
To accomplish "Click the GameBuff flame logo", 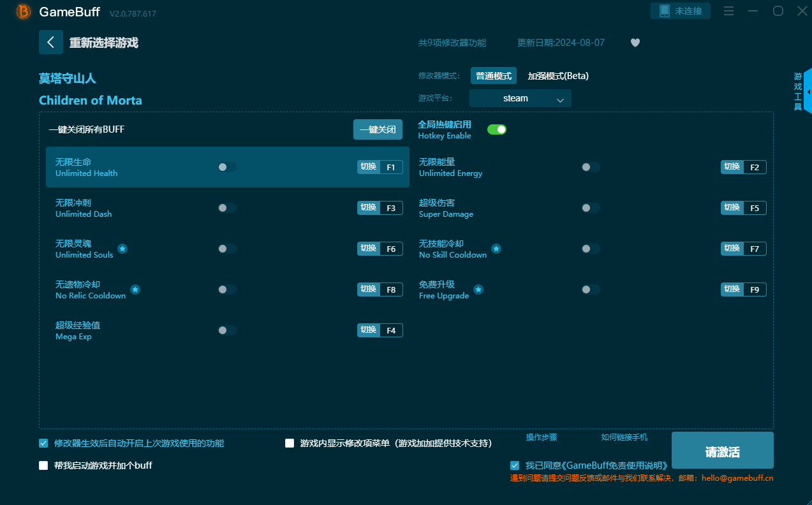I will [24, 11].
